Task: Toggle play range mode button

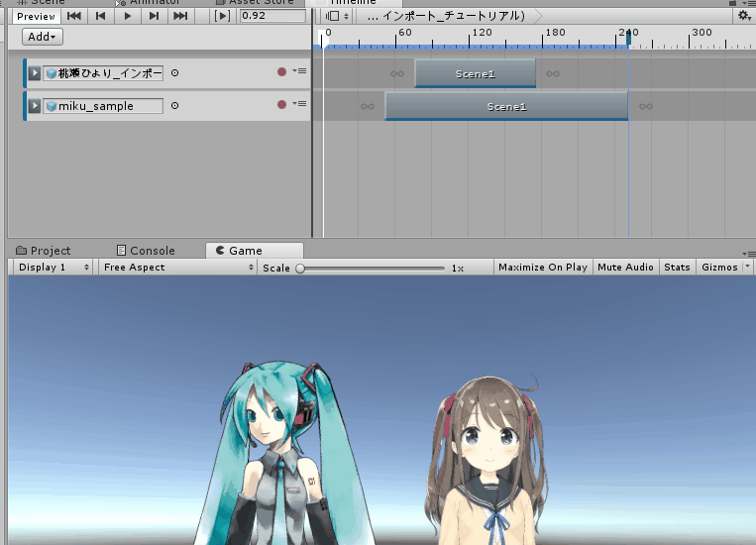Action: (x=222, y=17)
